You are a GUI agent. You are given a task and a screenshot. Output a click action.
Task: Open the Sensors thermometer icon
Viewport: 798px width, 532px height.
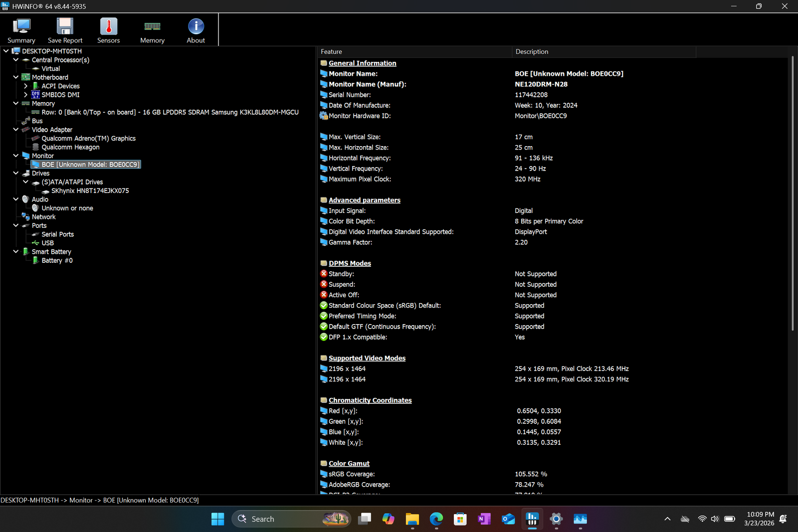(x=108, y=30)
